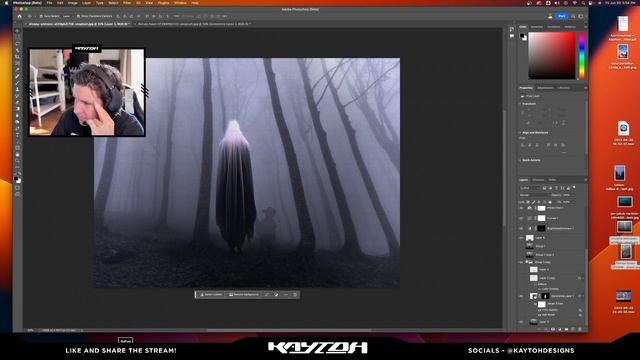Select the Horizontal Type tool
Viewport: 640px width, 360px height.
[17, 135]
